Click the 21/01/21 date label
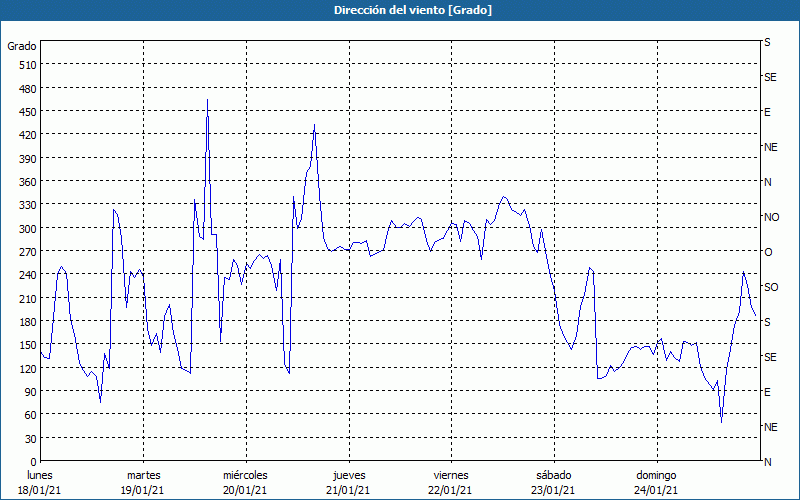This screenshot has height=500, width=800. coord(348,490)
